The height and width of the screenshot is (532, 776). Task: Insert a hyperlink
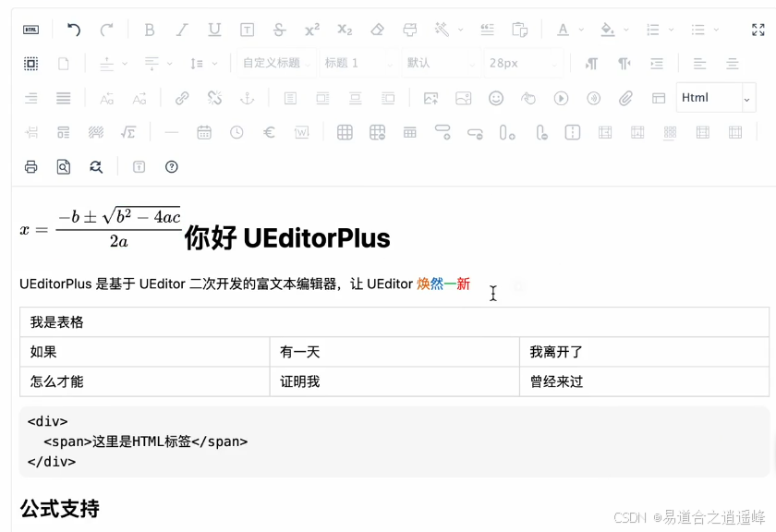pos(181,97)
